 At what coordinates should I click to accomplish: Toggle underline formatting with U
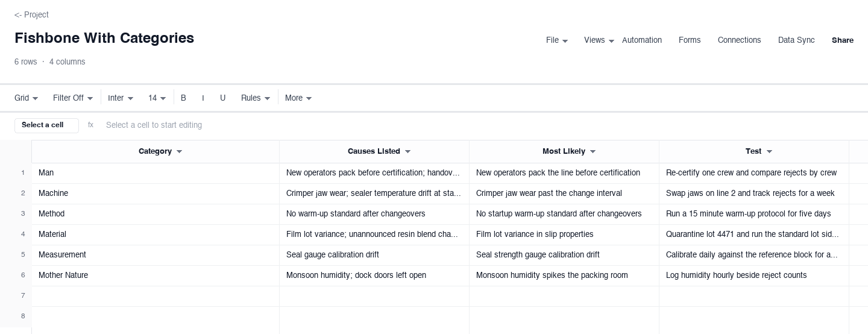[x=223, y=98]
